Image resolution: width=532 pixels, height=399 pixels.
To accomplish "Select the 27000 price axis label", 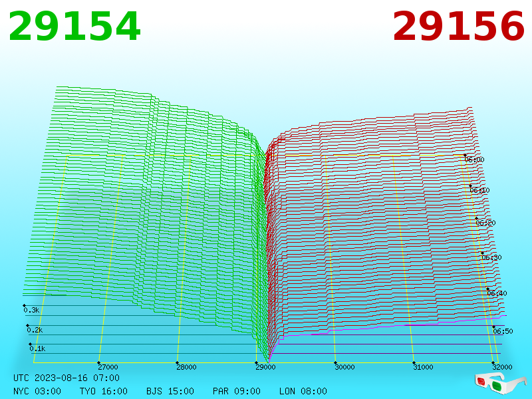I will 108,367.
